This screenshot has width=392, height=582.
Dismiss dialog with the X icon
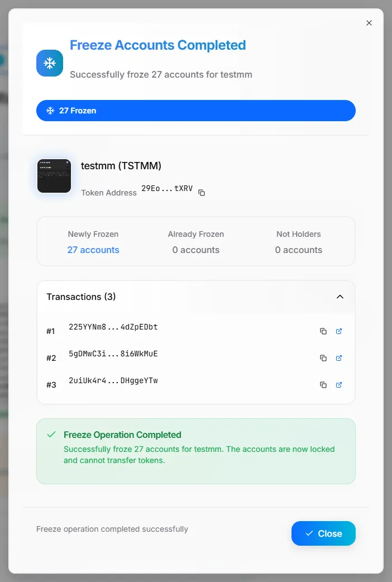369,23
